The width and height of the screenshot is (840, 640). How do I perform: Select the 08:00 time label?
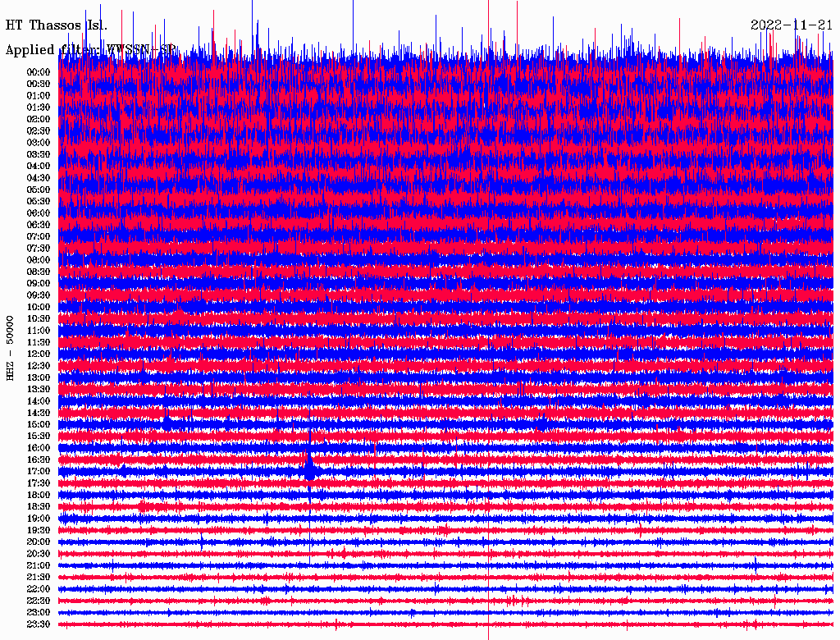(x=39, y=260)
